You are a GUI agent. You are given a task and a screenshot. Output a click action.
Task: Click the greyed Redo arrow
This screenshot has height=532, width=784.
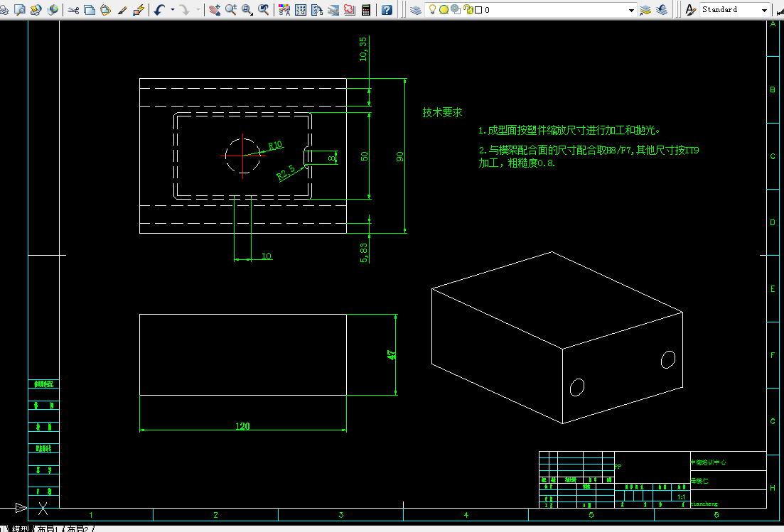point(185,9)
